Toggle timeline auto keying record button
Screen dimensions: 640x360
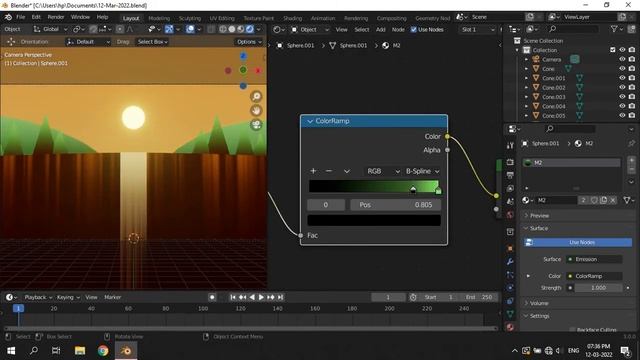(212, 297)
